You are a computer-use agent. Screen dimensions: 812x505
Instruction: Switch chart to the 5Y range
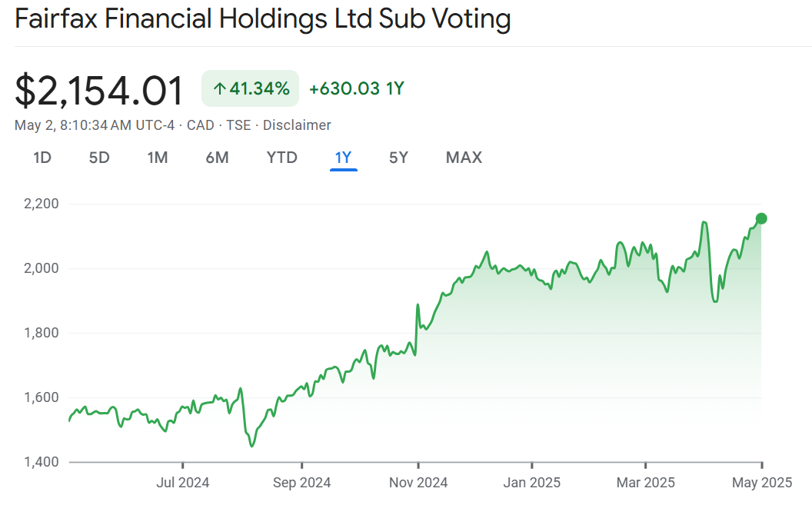tap(398, 158)
